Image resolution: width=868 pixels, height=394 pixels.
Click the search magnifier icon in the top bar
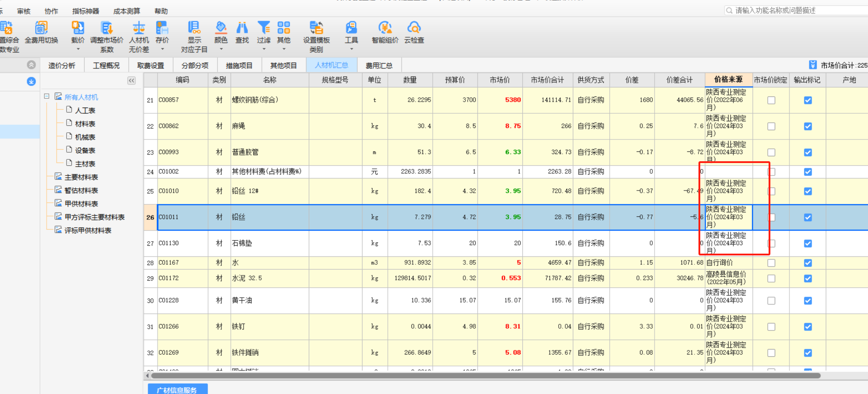(x=729, y=10)
